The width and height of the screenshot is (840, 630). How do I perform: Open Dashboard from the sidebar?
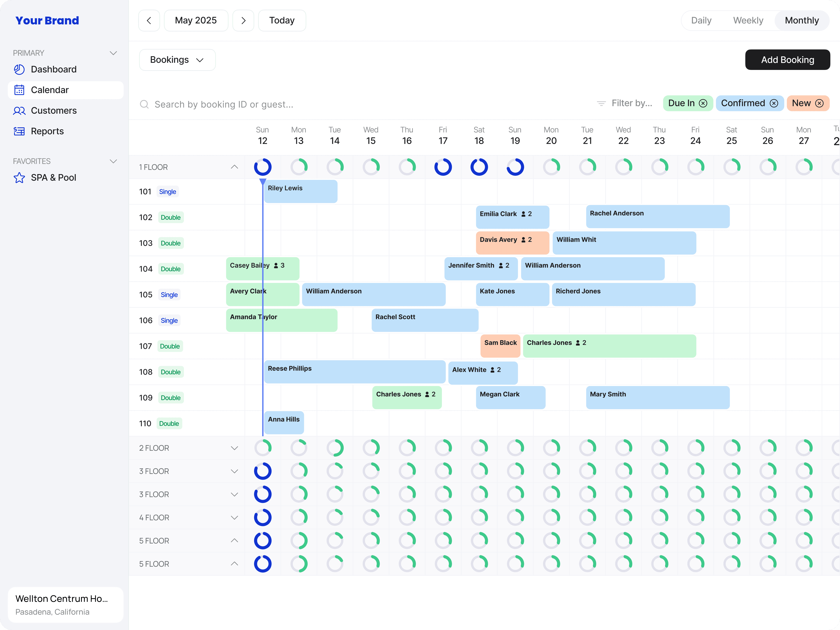click(x=65, y=70)
